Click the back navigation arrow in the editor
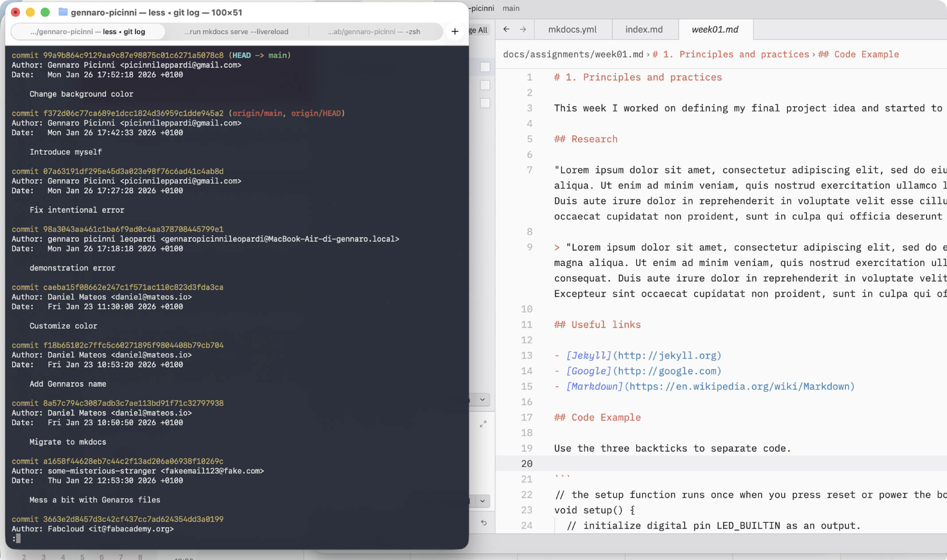Image resolution: width=947 pixels, height=560 pixels. point(506,29)
